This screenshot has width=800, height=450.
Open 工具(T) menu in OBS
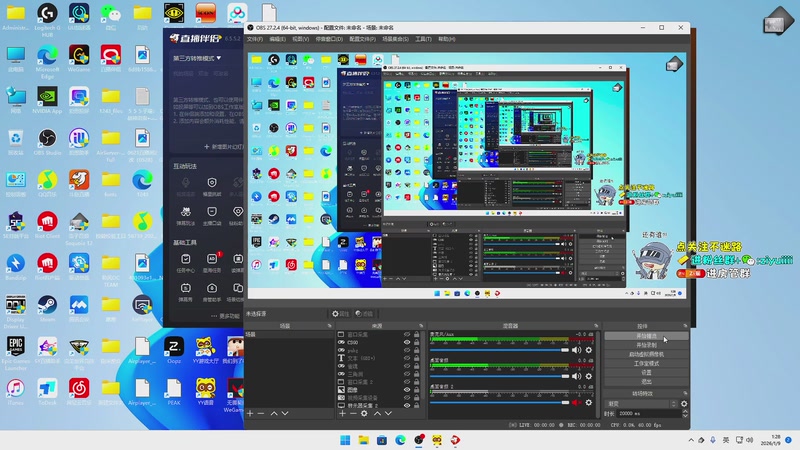point(423,39)
